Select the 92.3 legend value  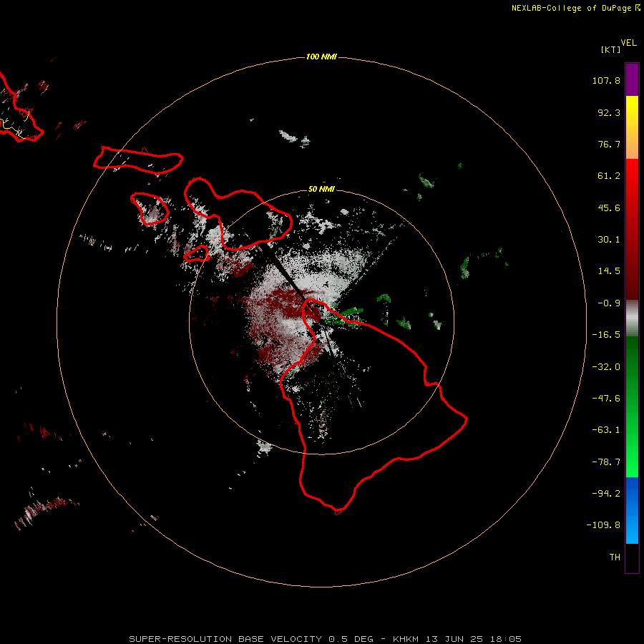tap(609, 112)
